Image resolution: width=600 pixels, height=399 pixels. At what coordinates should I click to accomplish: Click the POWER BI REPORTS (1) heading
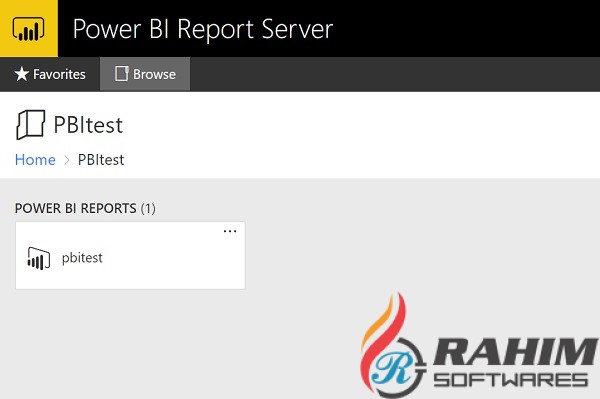(x=85, y=208)
